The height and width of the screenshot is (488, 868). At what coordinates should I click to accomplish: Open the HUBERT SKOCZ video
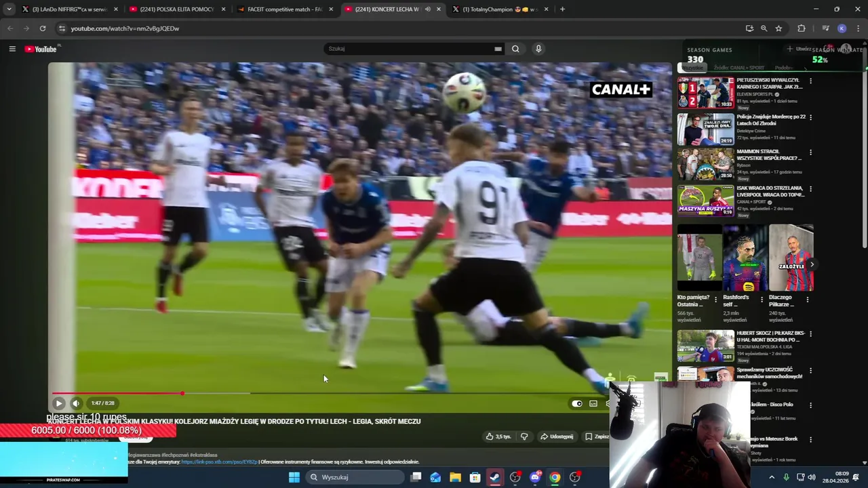pyautogui.click(x=705, y=346)
